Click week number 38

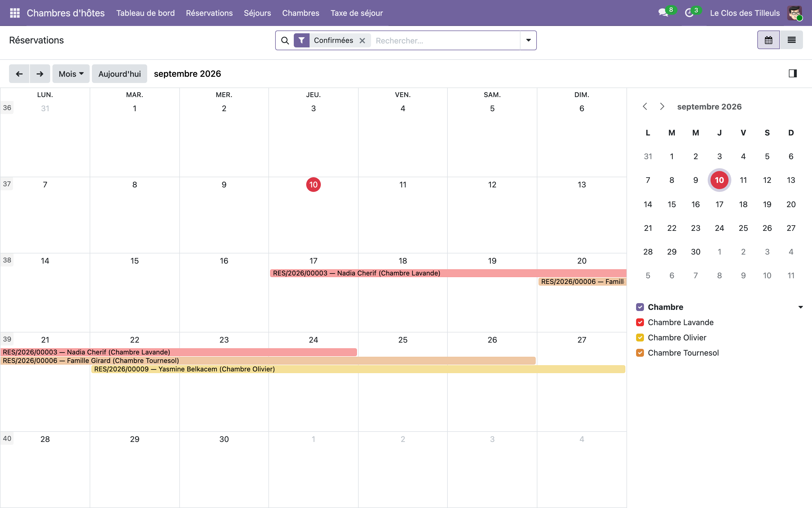tap(7, 260)
